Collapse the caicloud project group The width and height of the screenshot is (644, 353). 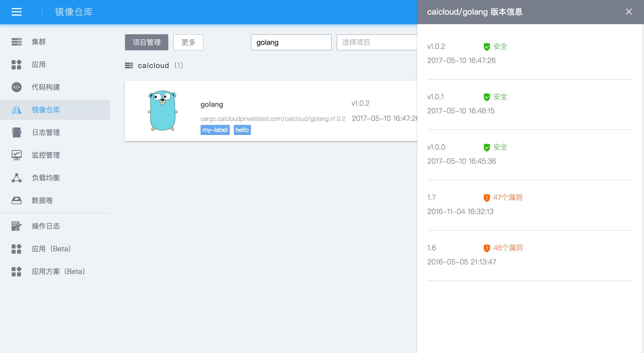pos(153,65)
